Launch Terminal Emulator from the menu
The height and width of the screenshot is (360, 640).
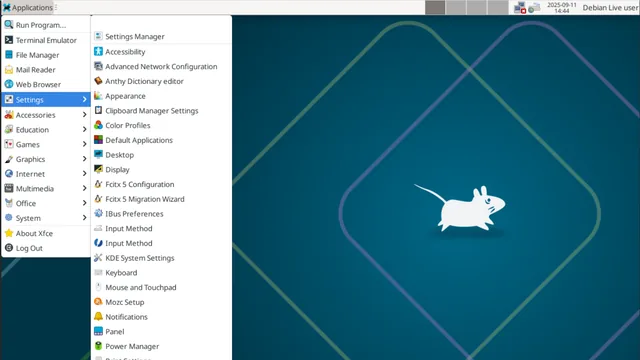click(x=46, y=40)
